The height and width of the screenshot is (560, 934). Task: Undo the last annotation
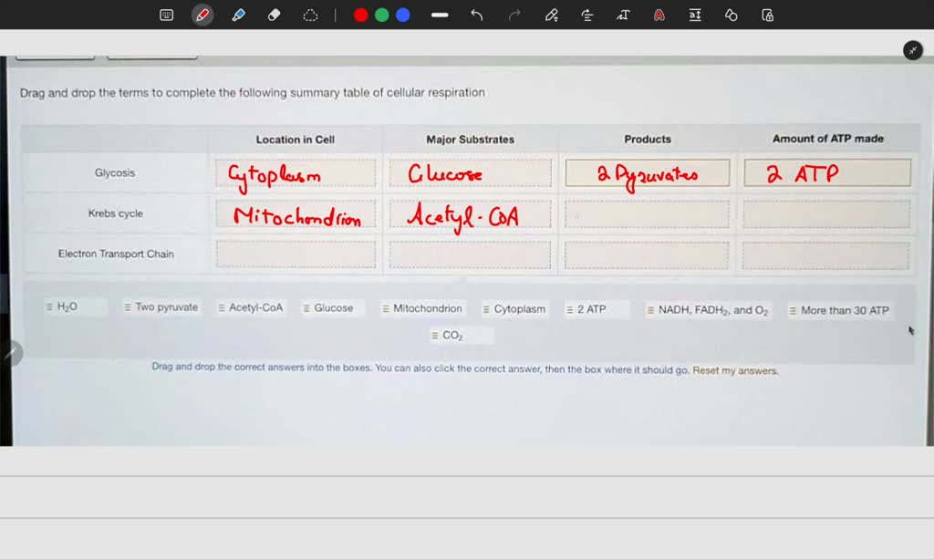475,14
